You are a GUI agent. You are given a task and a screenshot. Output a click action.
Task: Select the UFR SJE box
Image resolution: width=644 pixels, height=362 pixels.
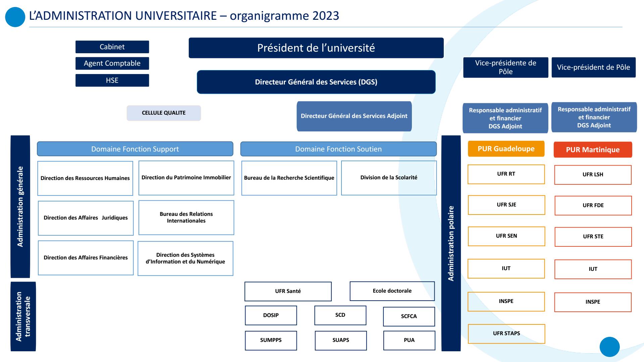(x=506, y=205)
